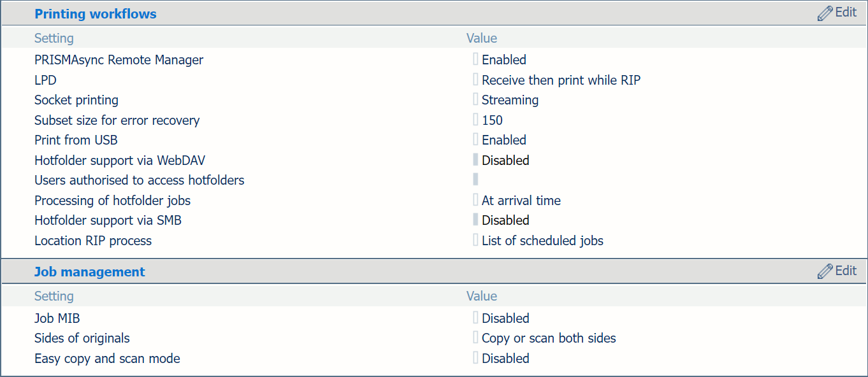Open Edit for Printing workflows section
Screen dimensions: 868x377
[x=837, y=13]
